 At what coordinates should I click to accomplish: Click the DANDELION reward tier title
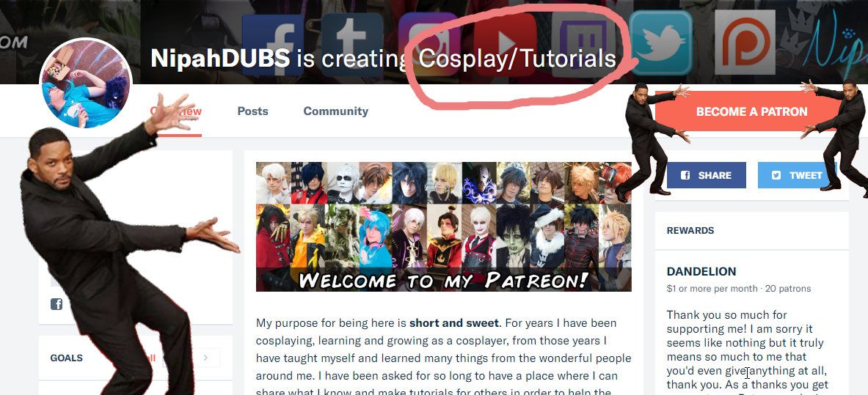701,272
